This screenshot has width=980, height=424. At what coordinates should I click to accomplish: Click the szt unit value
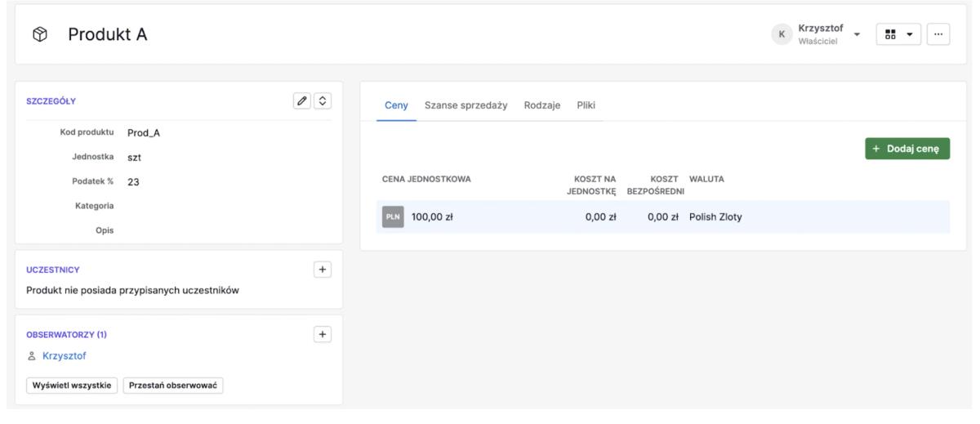coord(135,158)
